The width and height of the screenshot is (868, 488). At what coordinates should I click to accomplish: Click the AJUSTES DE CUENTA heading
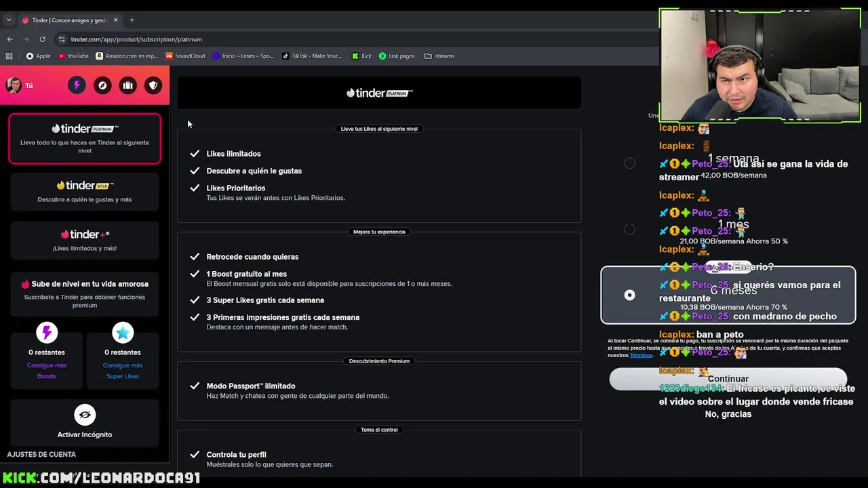pos(41,454)
